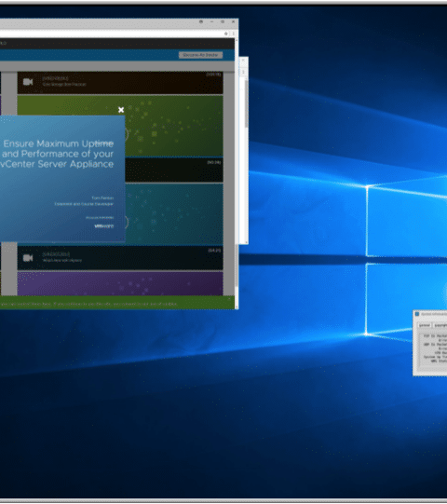
Task: Click the scroll-down arrow in the white background window
Action: (x=247, y=242)
